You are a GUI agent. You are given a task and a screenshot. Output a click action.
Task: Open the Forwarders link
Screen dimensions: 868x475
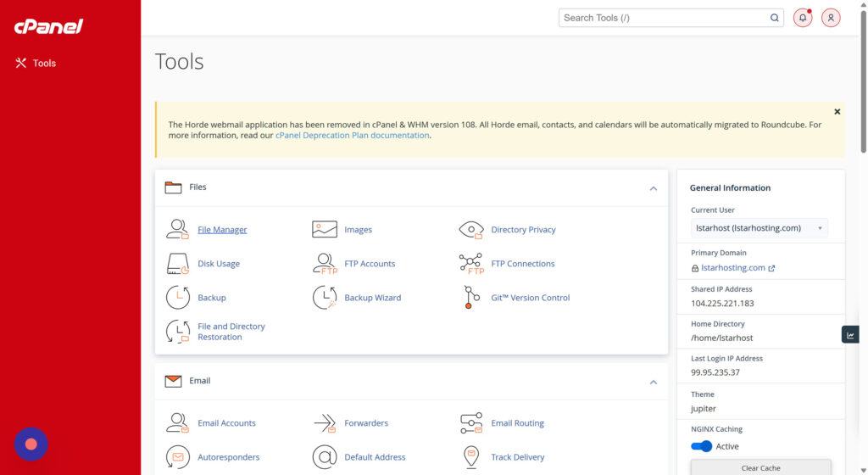366,423
